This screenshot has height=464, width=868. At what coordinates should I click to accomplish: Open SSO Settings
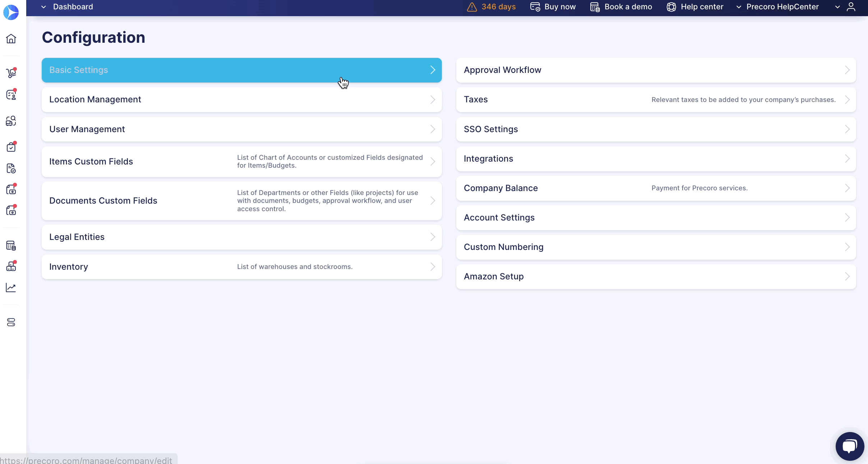(656, 129)
